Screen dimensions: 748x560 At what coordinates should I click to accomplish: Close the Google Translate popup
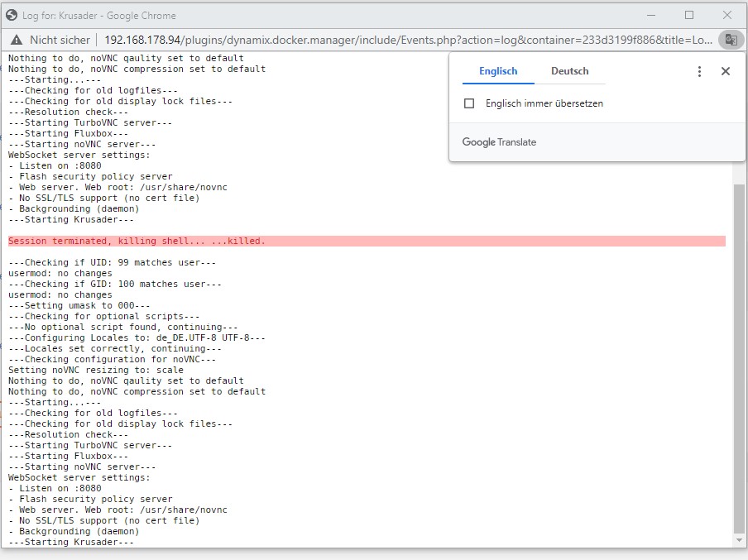726,71
